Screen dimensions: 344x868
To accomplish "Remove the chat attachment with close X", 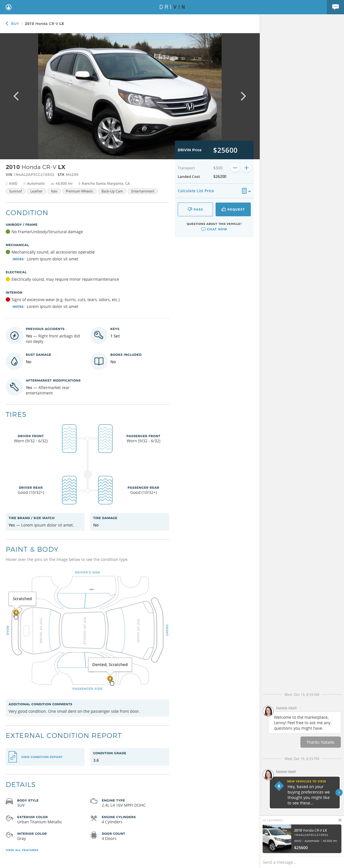I will (x=340, y=820).
